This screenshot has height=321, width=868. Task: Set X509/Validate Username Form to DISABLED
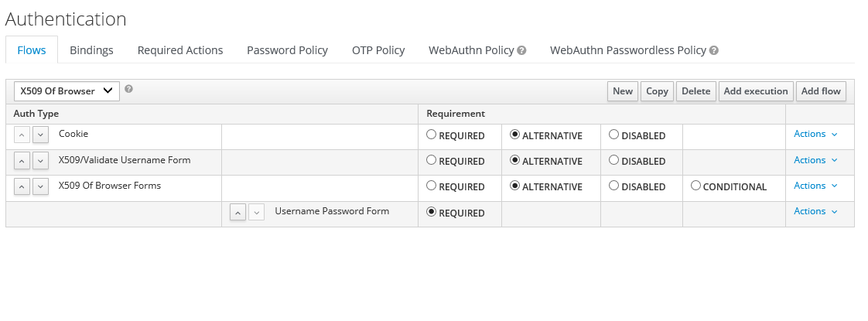pos(613,160)
